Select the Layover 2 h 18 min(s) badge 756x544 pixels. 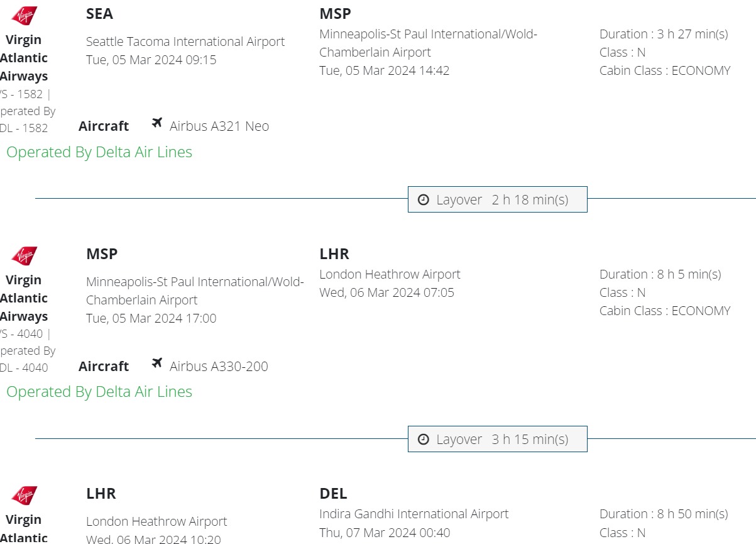(497, 199)
